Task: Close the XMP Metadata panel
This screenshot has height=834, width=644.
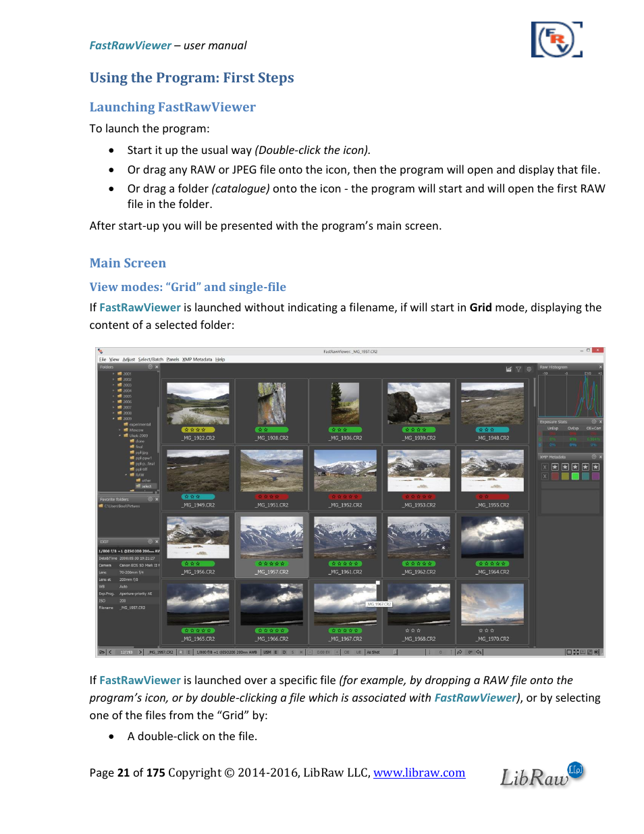Action: coord(601,457)
